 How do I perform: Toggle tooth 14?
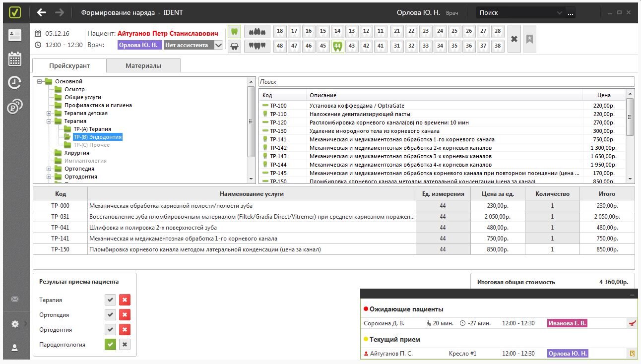[x=337, y=32]
